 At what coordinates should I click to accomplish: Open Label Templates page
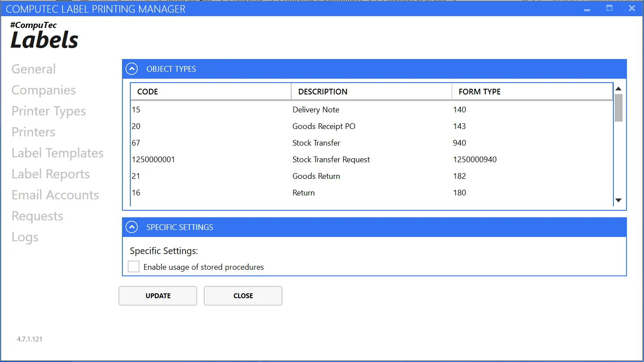tap(58, 153)
